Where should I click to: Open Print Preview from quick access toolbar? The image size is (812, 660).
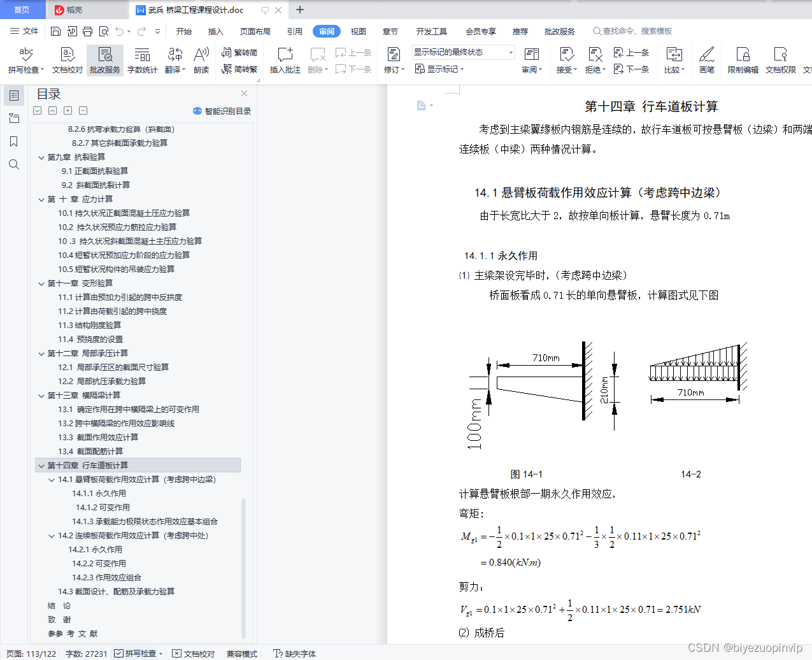pos(103,31)
